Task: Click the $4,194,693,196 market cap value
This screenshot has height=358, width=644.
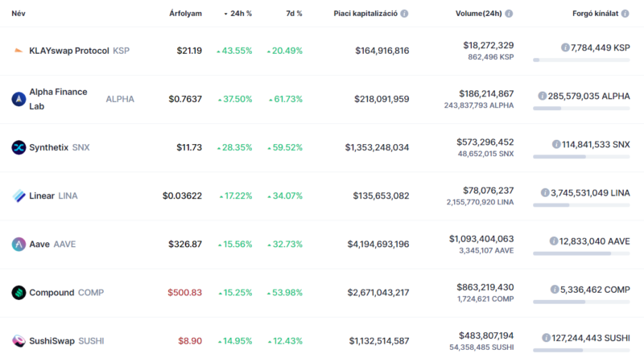Action: (378, 245)
